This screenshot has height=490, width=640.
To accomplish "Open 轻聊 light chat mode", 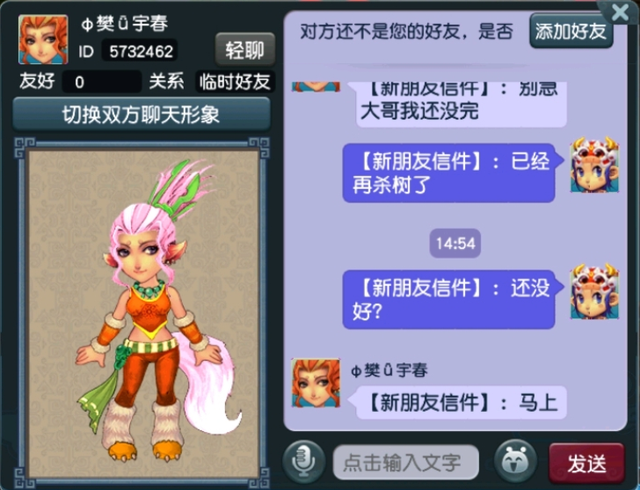I will (245, 50).
